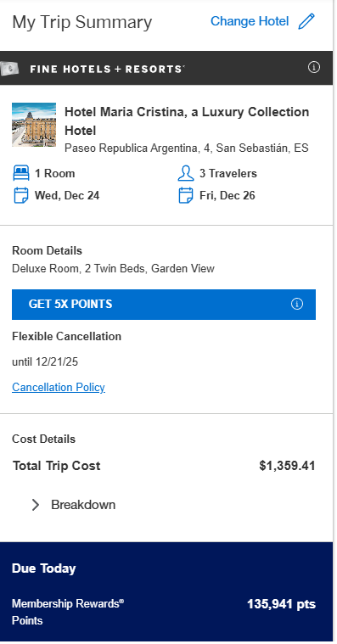Click the Change Hotel link

250,21
